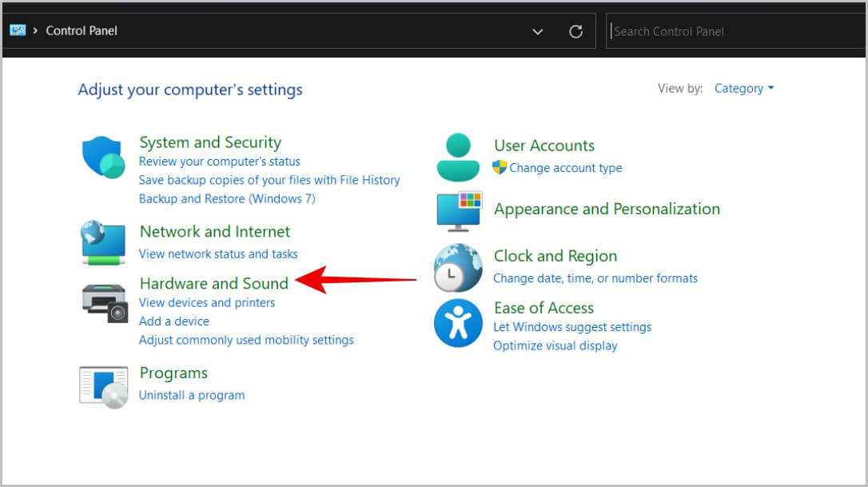Open Ease of Access category
This screenshot has height=487, width=868.
[x=543, y=308]
